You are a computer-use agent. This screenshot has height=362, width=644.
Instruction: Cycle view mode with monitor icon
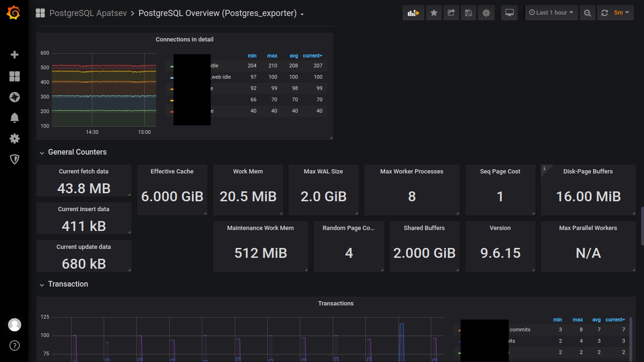point(509,13)
